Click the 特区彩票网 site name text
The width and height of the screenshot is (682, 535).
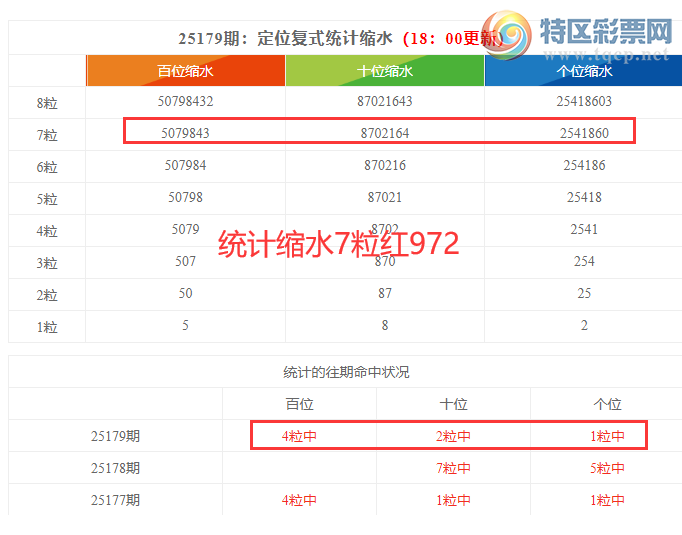coord(604,32)
